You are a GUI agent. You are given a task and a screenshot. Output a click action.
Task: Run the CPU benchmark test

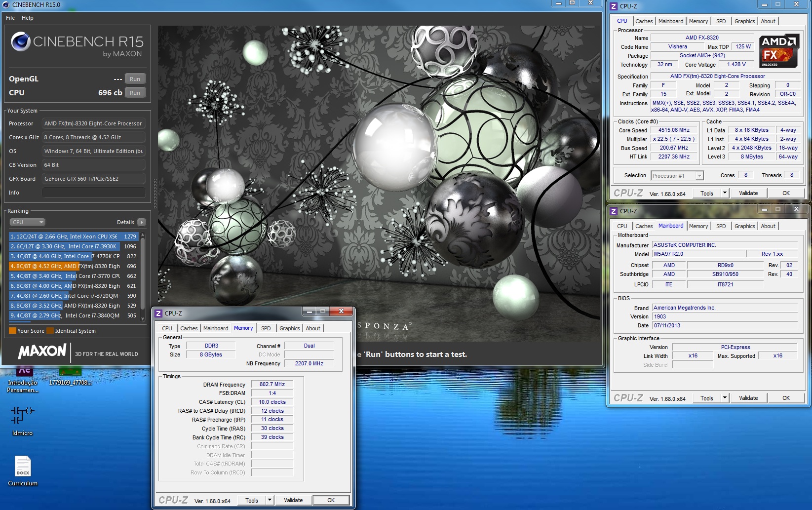[135, 93]
